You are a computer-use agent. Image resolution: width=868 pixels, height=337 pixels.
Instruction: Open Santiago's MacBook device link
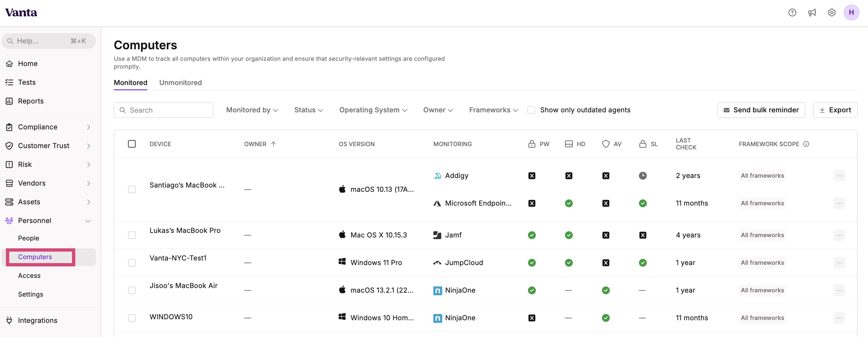coord(187,185)
